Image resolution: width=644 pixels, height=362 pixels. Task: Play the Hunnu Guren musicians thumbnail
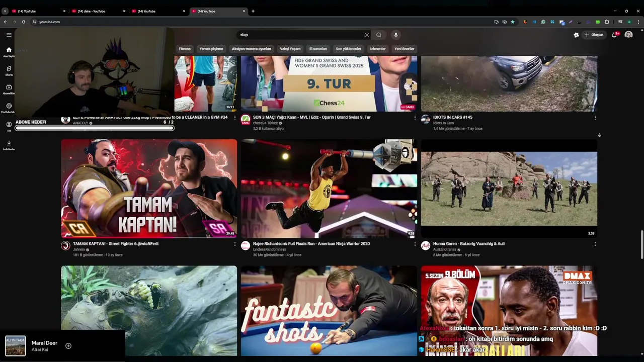[x=509, y=189]
